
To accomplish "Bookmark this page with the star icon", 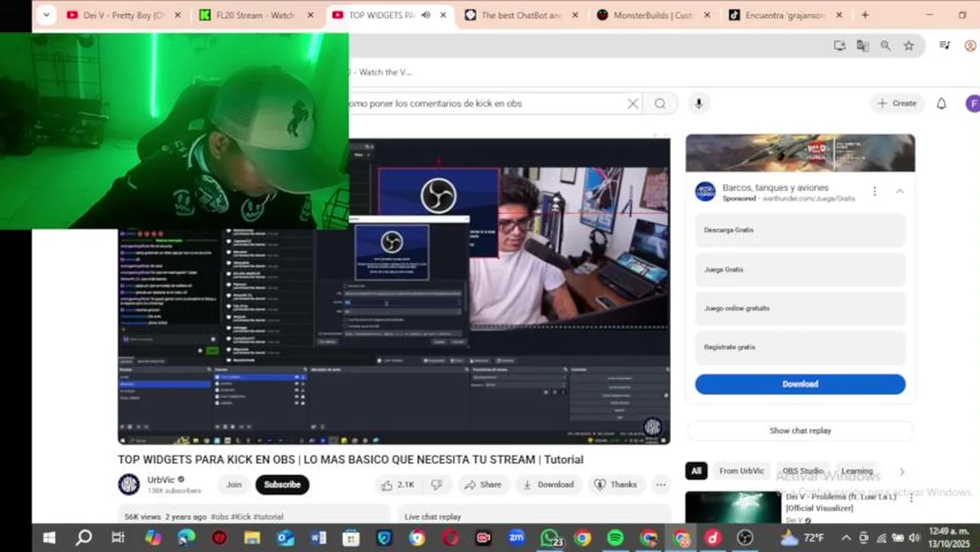I will click(909, 46).
